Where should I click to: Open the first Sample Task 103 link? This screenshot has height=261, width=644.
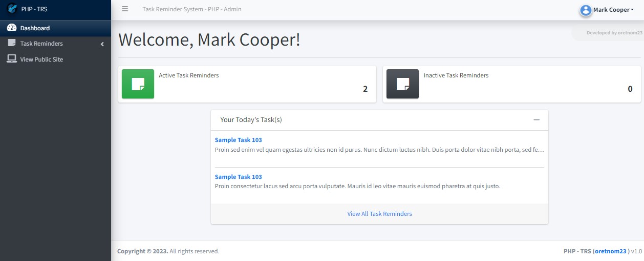239,140
